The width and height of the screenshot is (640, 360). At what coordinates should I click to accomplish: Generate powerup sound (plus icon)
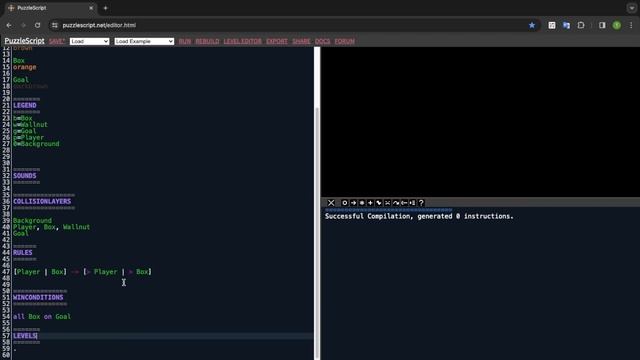[370, 203]
